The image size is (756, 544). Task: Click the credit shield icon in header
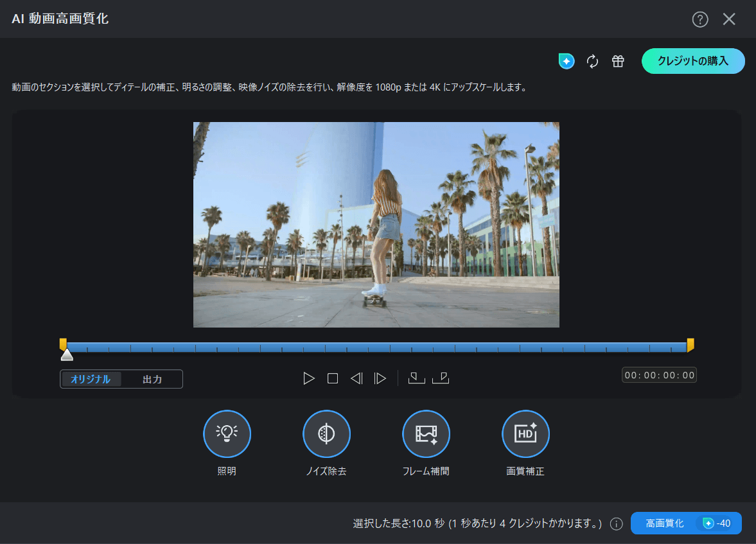pyautogui.click(x=567, y=61)
